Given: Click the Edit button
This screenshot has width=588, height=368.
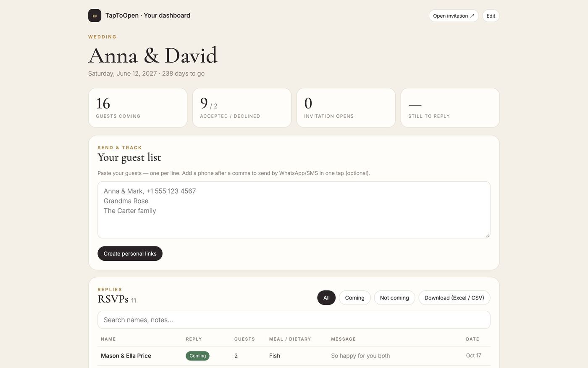Looking at the screenshot, I should pos(491,16).
